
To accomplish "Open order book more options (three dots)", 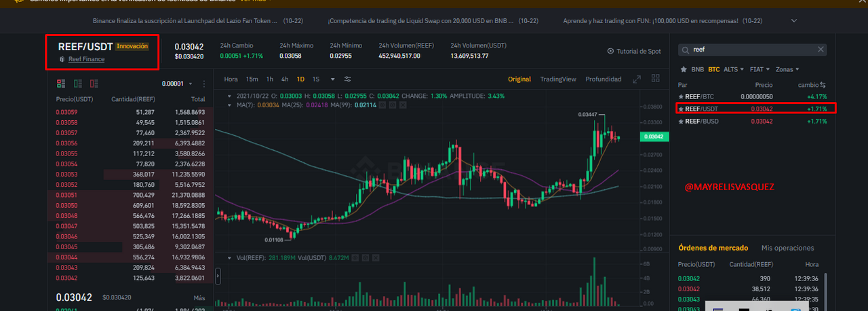I will coord(203,84).
